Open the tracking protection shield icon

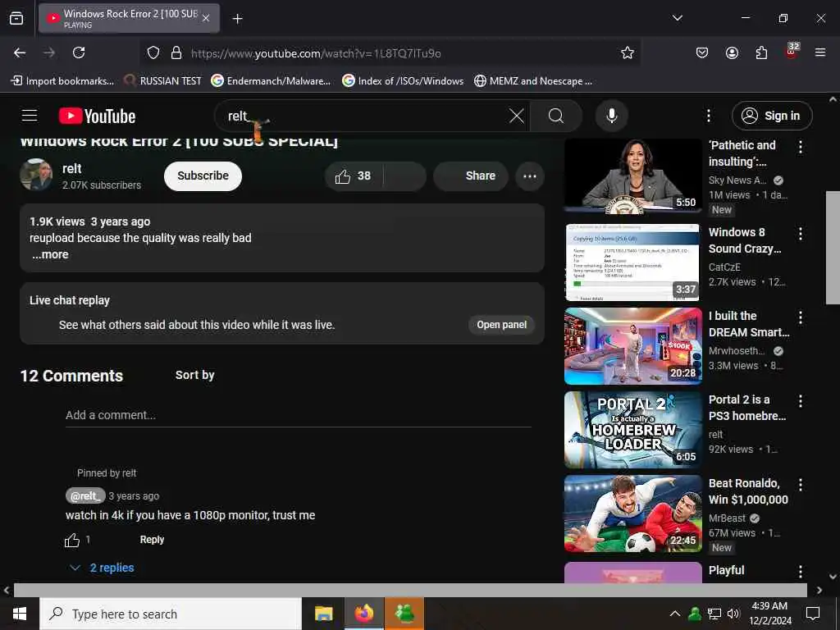point(153,52)
